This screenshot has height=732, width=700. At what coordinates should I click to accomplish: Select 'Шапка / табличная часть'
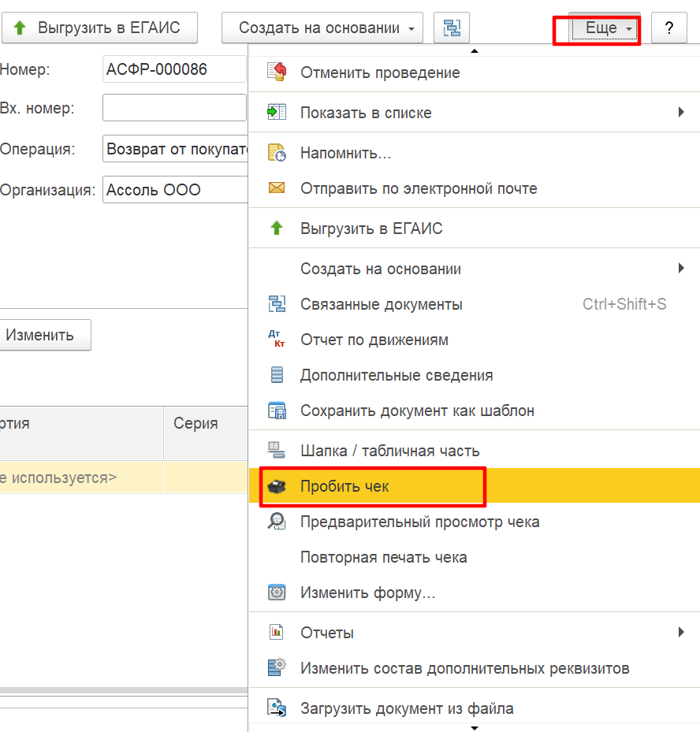[x=475, y=451]
